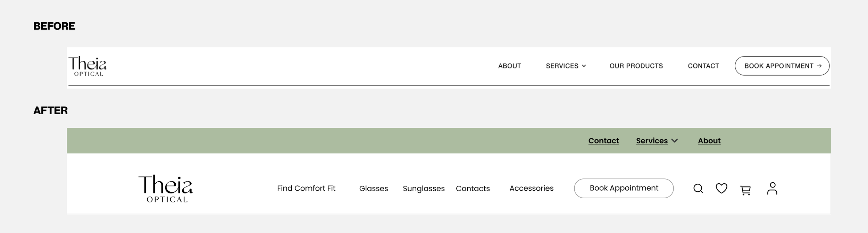The image size is (868, 233).
Task: Open the uppercase CONTACT menu item
Action: click(x=703, y=66)
